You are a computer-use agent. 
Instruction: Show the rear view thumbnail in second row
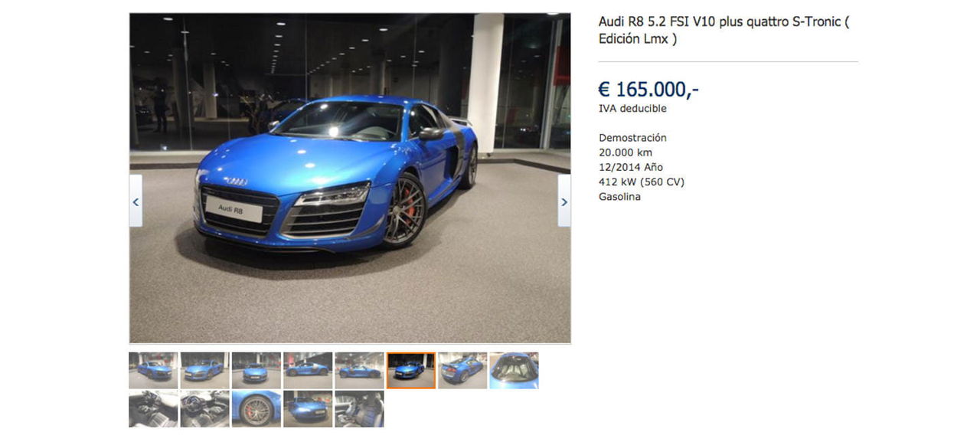pos(308,409)
